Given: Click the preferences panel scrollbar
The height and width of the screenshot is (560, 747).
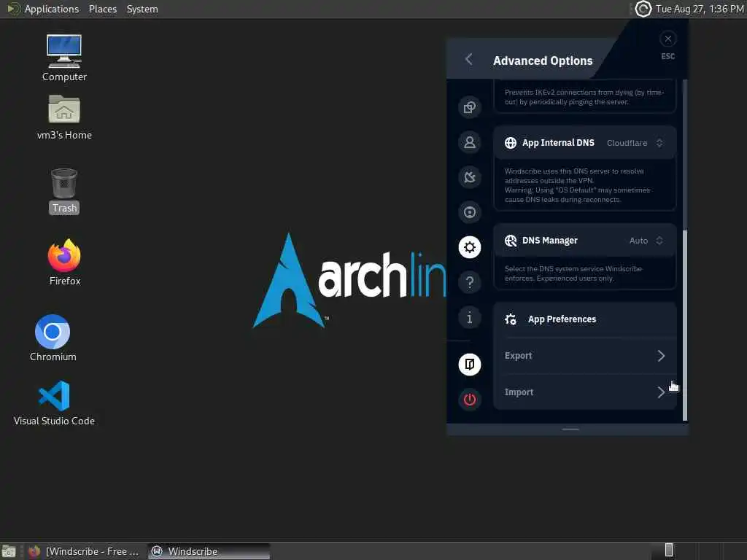Looking at the screenshot, I should coord(684,325).
